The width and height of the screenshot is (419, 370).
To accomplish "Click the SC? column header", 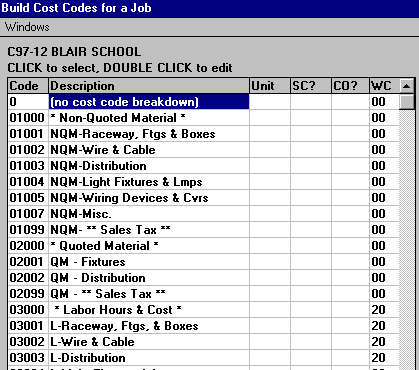I will point(311,86).
